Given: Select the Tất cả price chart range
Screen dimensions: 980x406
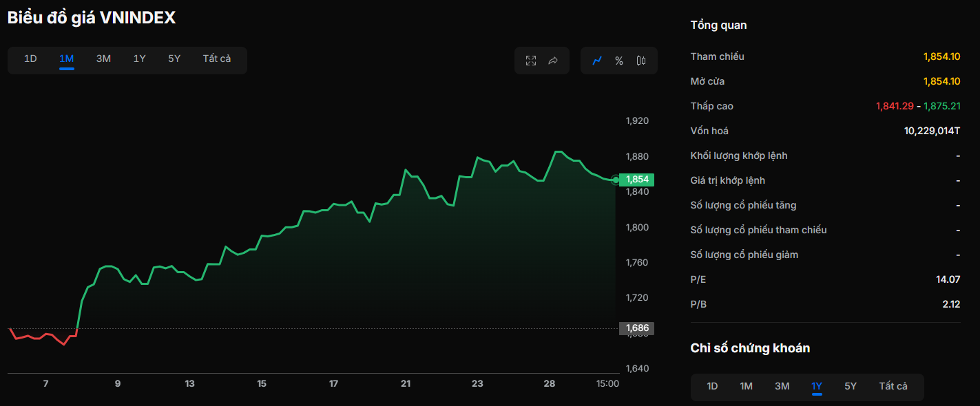Looking at the screenshot, I should coord(217,59).
